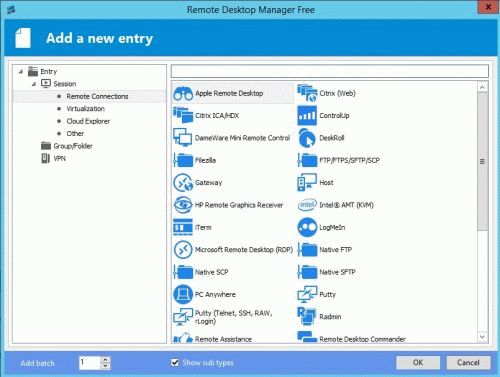Confirm with the OK button
Viewport: 500px width, 377px height.
(418, 363)
